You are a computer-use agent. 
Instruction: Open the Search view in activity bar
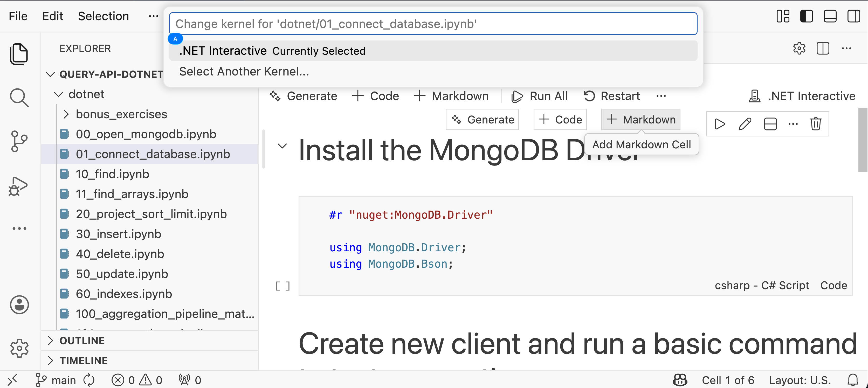[19, 98]
